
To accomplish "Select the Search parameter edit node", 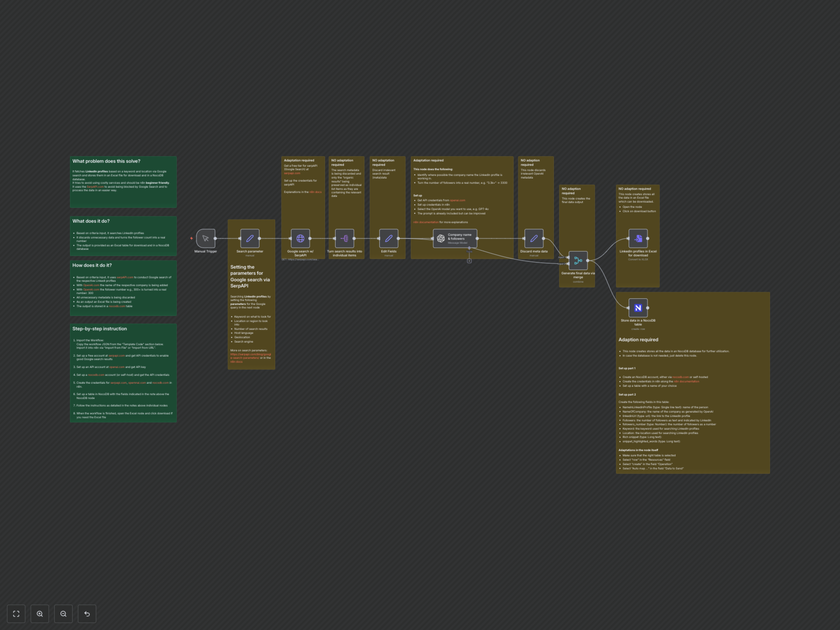I will click(x=250, y=238).
